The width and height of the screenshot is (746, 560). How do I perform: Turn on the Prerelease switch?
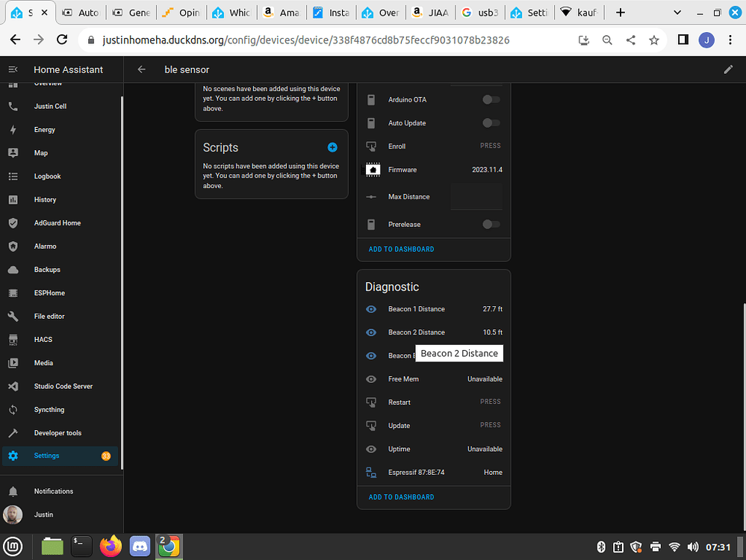point(491,224)
